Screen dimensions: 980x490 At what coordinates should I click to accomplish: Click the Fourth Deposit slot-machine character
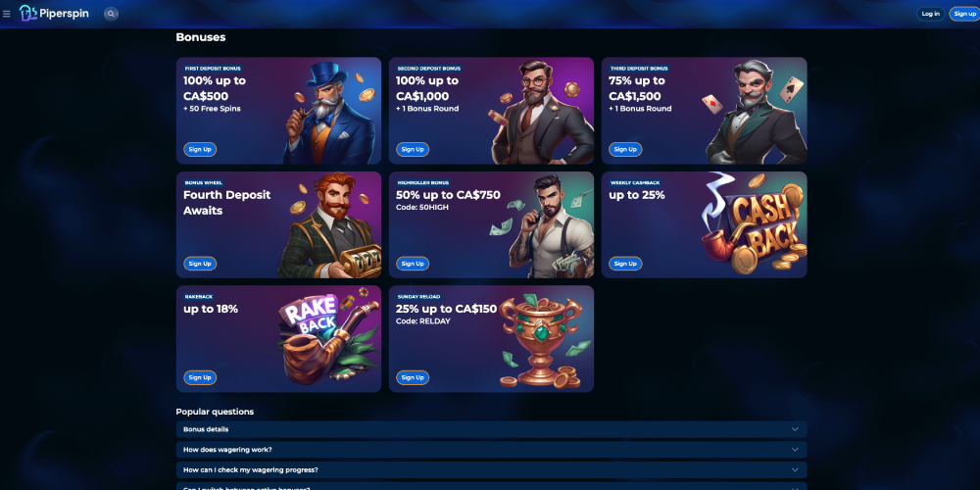click(329, 225)
